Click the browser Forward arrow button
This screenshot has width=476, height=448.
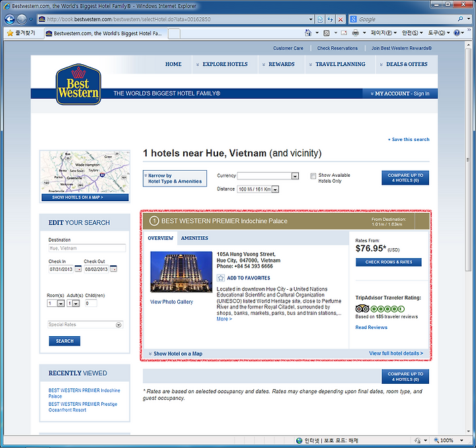[x=22, y=19]
